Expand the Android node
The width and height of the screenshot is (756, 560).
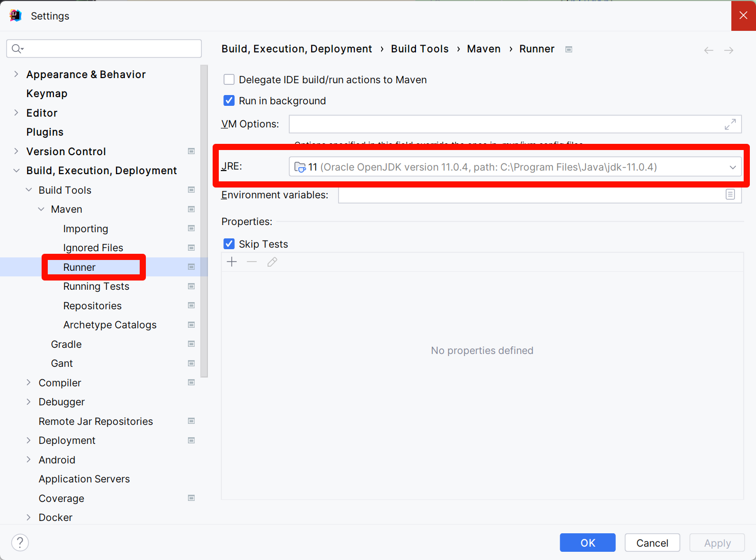click(x=29, y=459)
